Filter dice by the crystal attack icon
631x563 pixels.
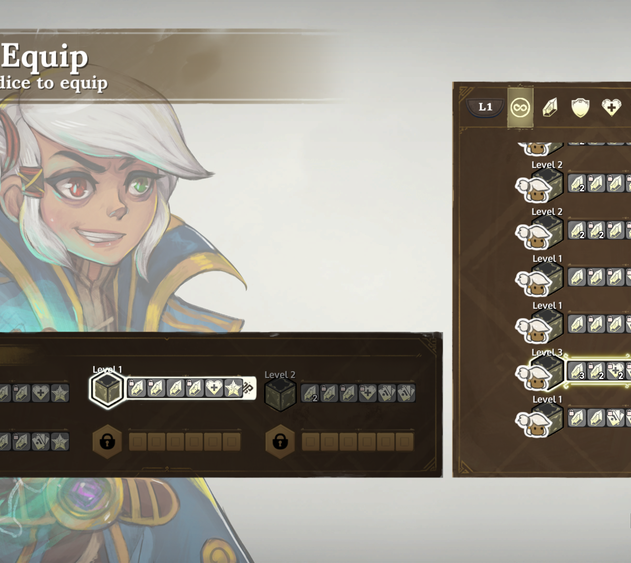coord(550,107)
